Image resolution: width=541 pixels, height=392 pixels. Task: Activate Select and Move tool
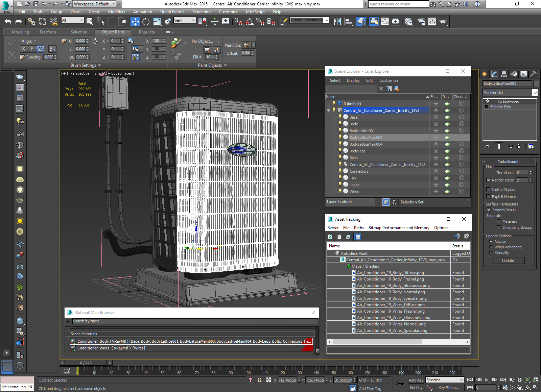point(135,22)
